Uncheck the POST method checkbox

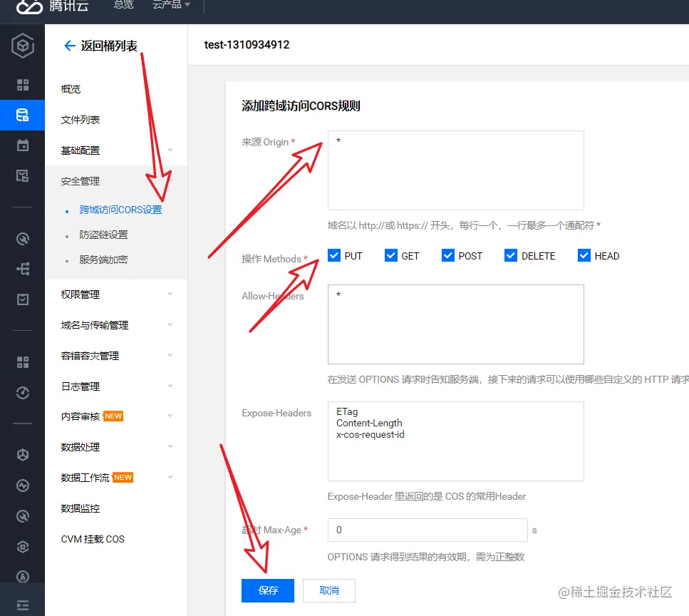447,255
